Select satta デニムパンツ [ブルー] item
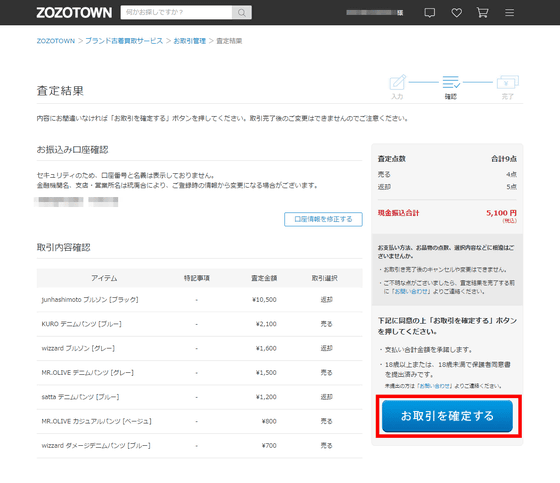560x483 pixels. tap(80, 397)
